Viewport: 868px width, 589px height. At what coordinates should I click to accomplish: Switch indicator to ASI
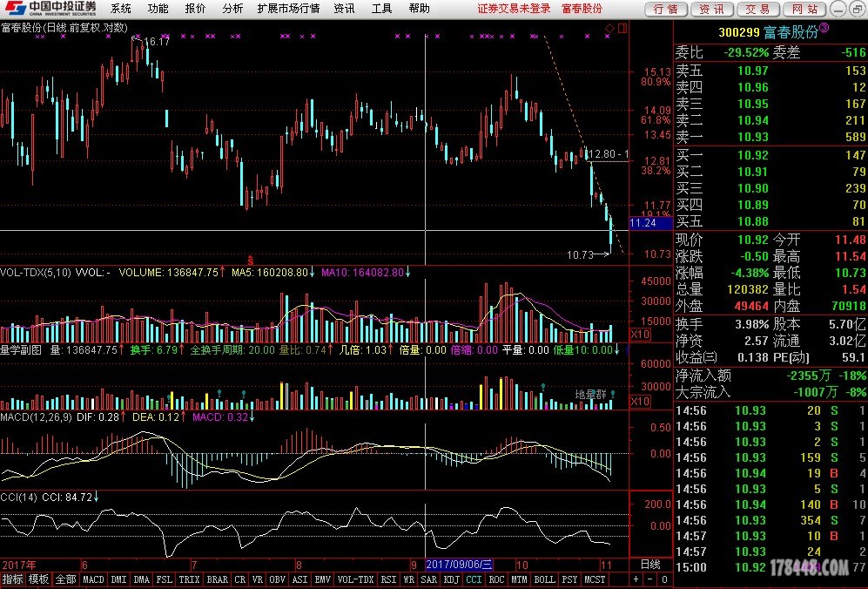(299, 579)
